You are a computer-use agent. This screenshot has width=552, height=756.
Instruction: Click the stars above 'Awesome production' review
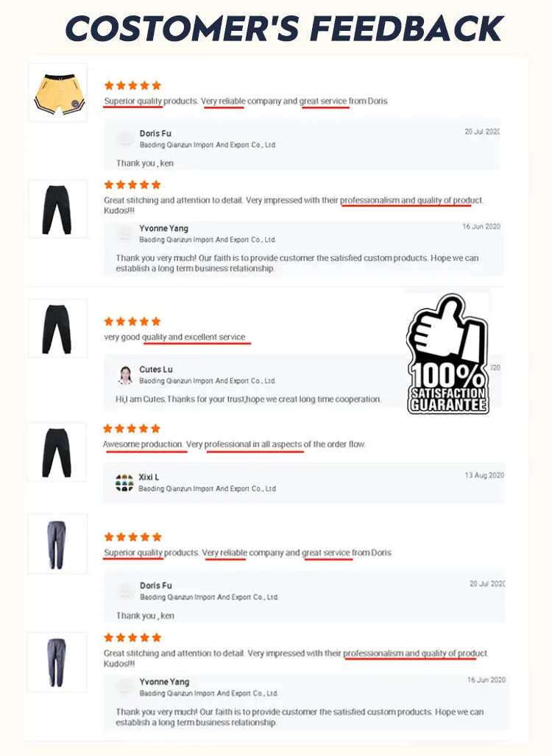click(x=132, y=429)
